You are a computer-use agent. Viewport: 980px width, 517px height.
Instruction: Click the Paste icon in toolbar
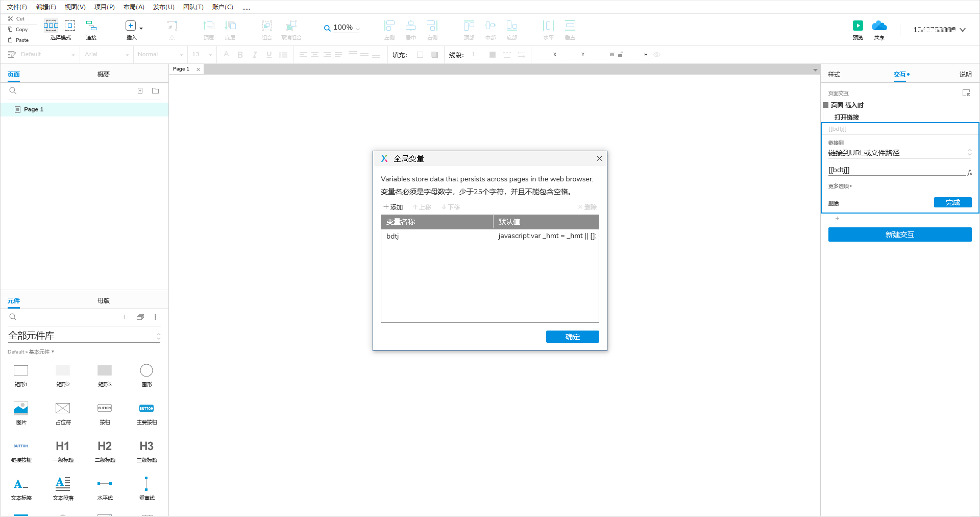point(10,40)
